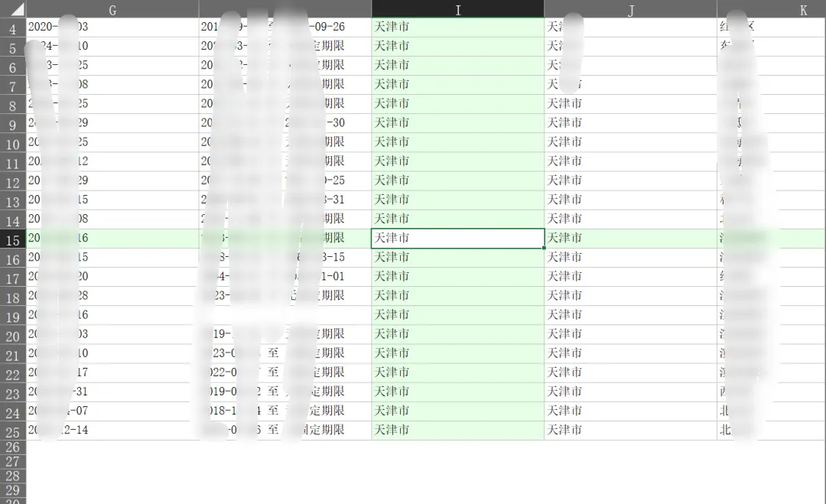This screenshot has width=826, height=504.
Task: Click the empty date-range cell in row 19
Action: point(285,315)
